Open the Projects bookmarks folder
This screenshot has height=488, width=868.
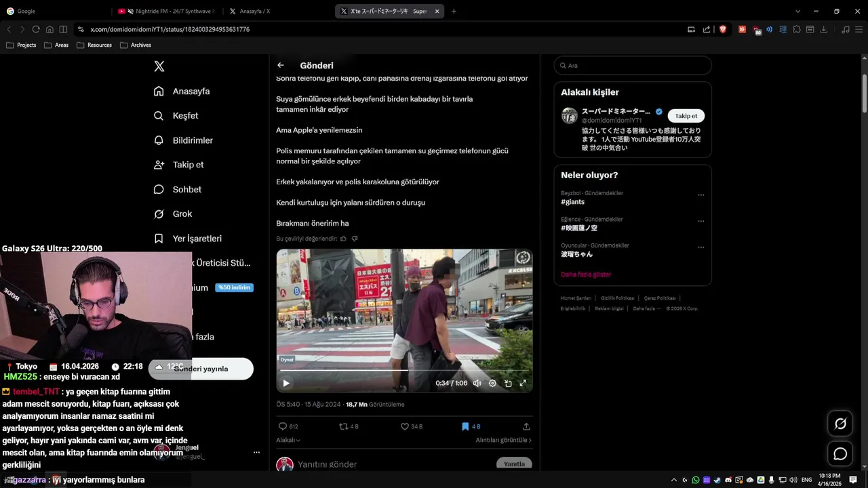21,45
